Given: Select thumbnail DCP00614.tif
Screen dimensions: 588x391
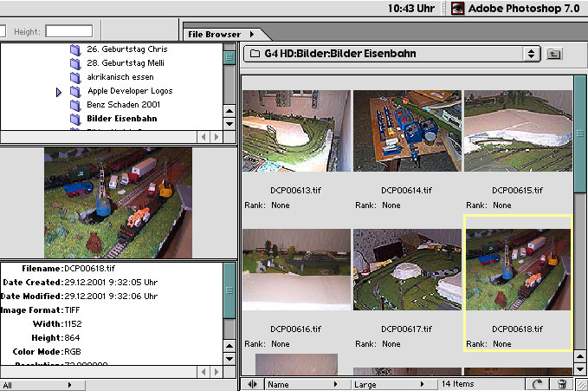Looking at the screenshot, I should pos(407,131).
